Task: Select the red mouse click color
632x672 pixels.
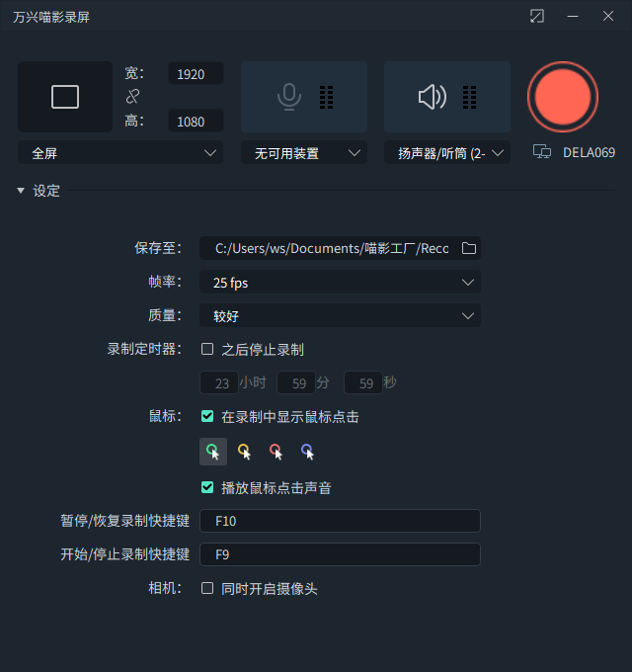Action: pos(276,452)
